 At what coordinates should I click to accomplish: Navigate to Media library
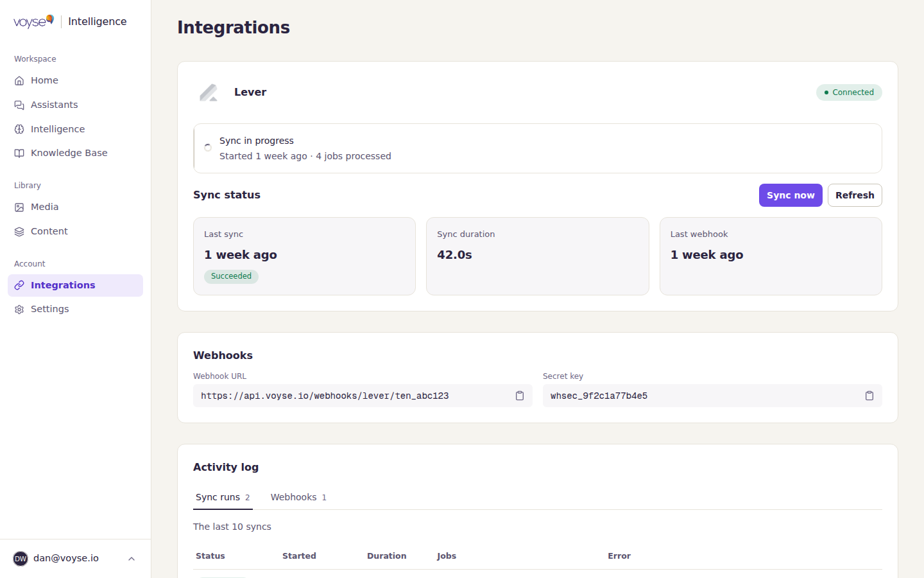click(75, 207)
